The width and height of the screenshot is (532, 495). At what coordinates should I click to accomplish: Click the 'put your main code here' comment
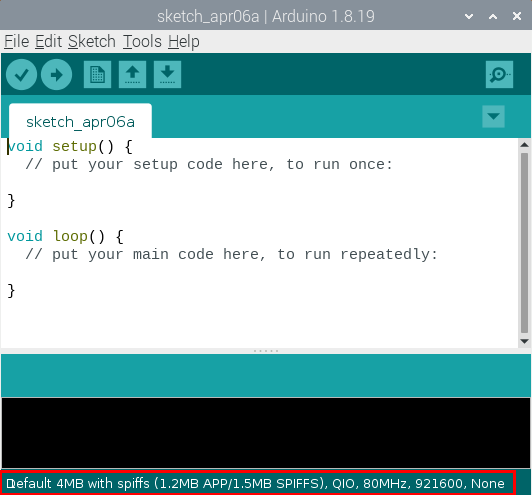click(231, 254)
